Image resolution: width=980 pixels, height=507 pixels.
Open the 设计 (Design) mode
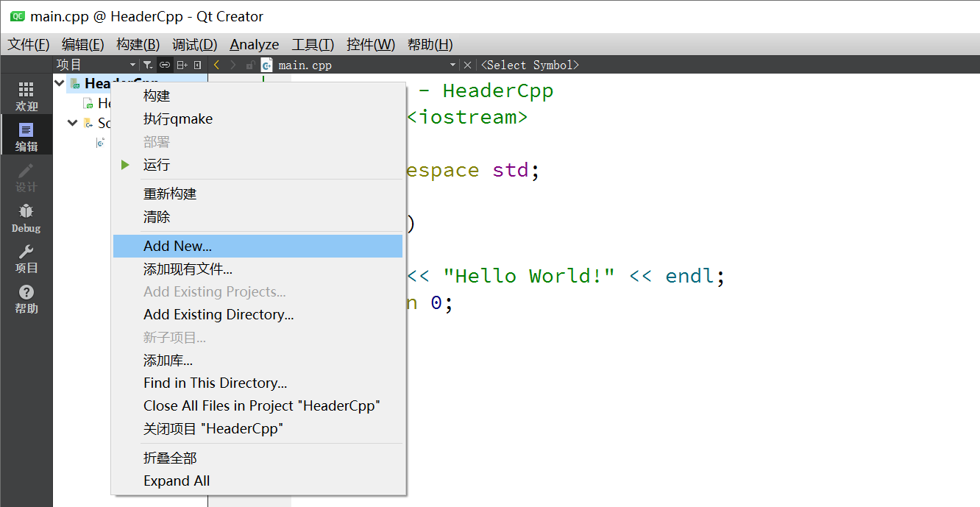click(x=26, y=177)
